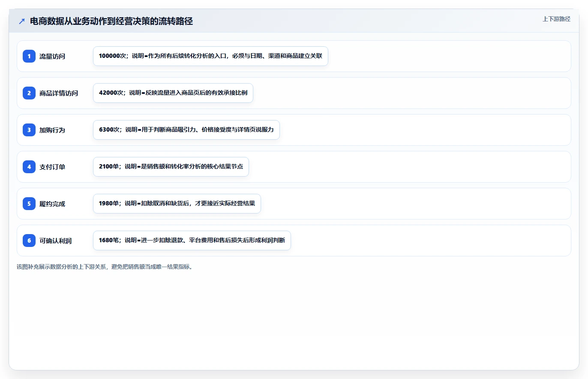Image resolution: width=588 pixels, height=379 pixels.
Task: Click the number 2 step badge
Action: [29, 93]
